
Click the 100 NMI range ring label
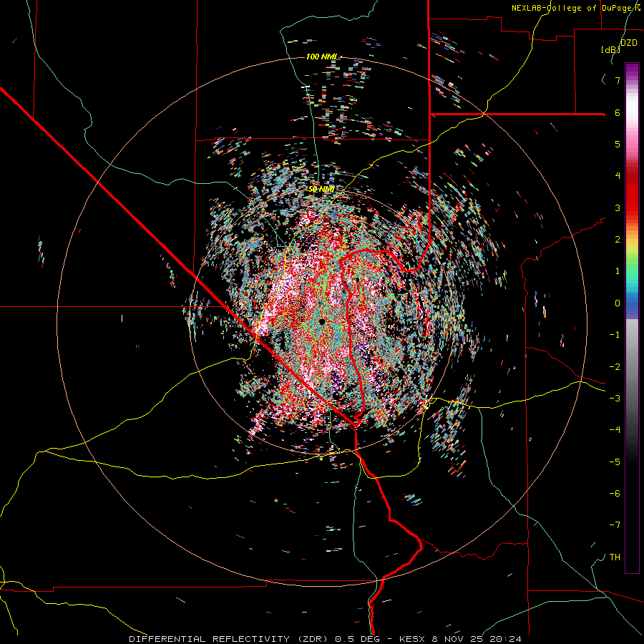pos(321,57)
